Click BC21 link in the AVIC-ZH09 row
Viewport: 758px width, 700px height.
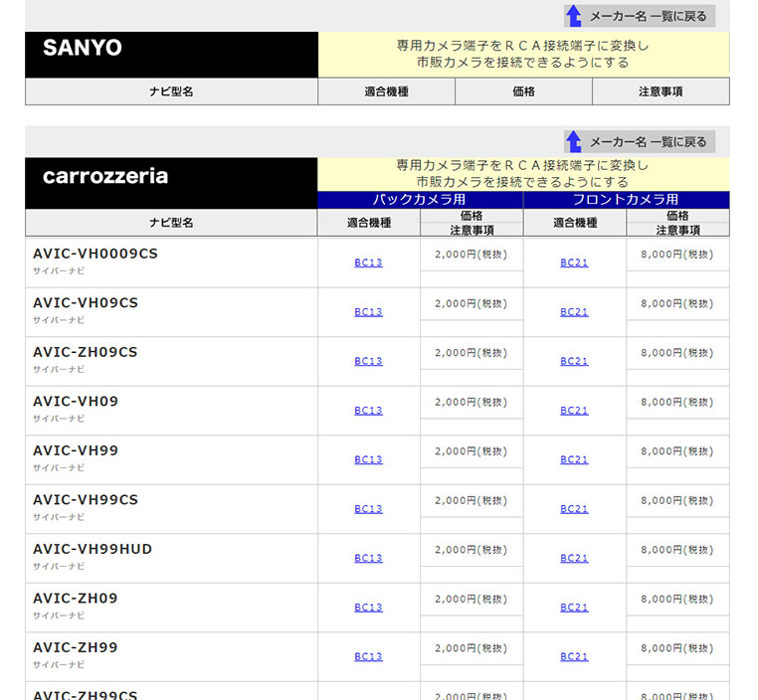pos(574,608)
